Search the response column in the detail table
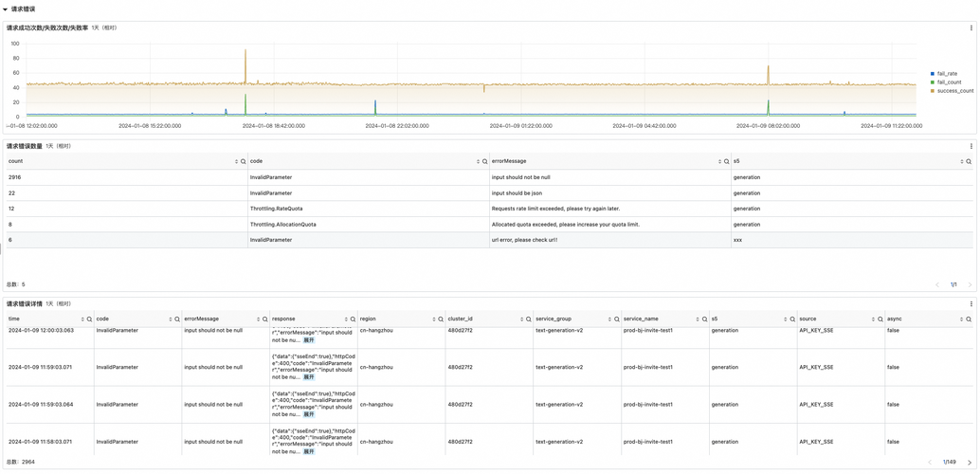The width and height of the screenshot is (980, 474). coord(353,319)
